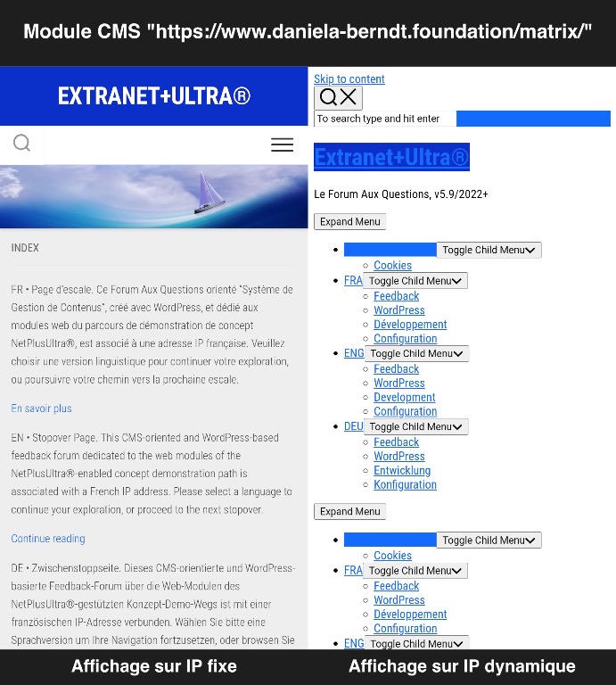The width and height of the screenshot is (616, 685).
Task: Click the "En savoir plus" link
Action: coord(41,409)
